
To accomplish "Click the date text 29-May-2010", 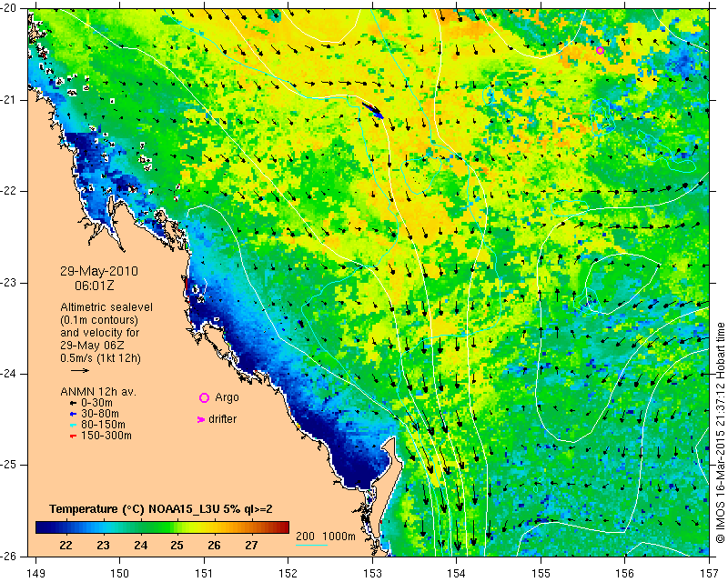I will (x=99, y=271).
